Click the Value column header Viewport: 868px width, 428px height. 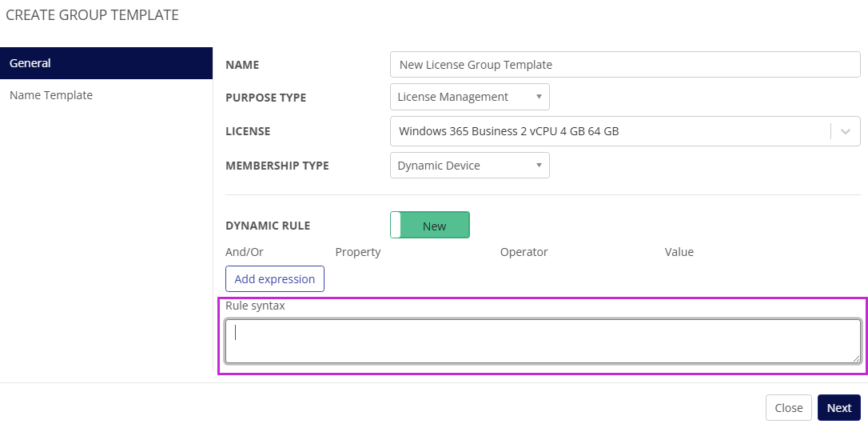(x=679, y=252)
